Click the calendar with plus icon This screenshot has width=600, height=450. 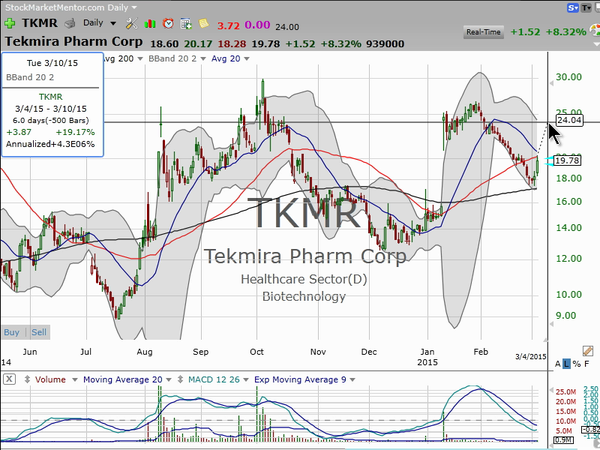pyautogui.click(x=186, y=24)
